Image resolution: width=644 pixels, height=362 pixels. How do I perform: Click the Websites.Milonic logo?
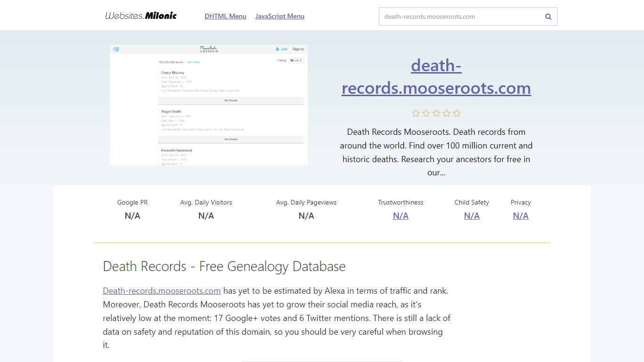click(141, 16)
